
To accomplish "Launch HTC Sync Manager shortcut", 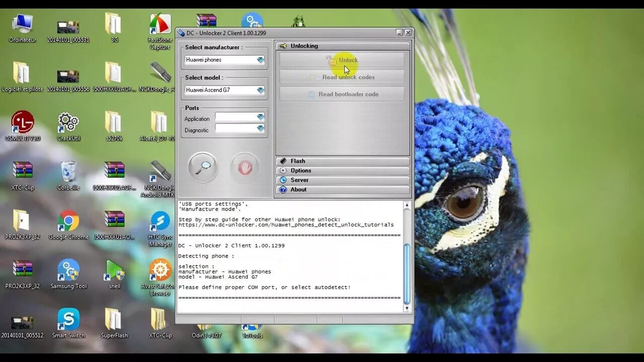I will [160, 229].
